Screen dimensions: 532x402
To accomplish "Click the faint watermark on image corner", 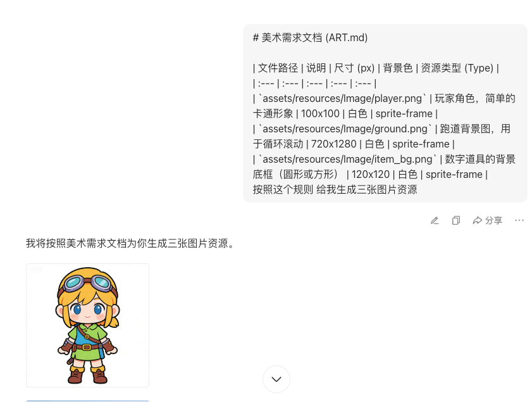I will pos(36,270).
